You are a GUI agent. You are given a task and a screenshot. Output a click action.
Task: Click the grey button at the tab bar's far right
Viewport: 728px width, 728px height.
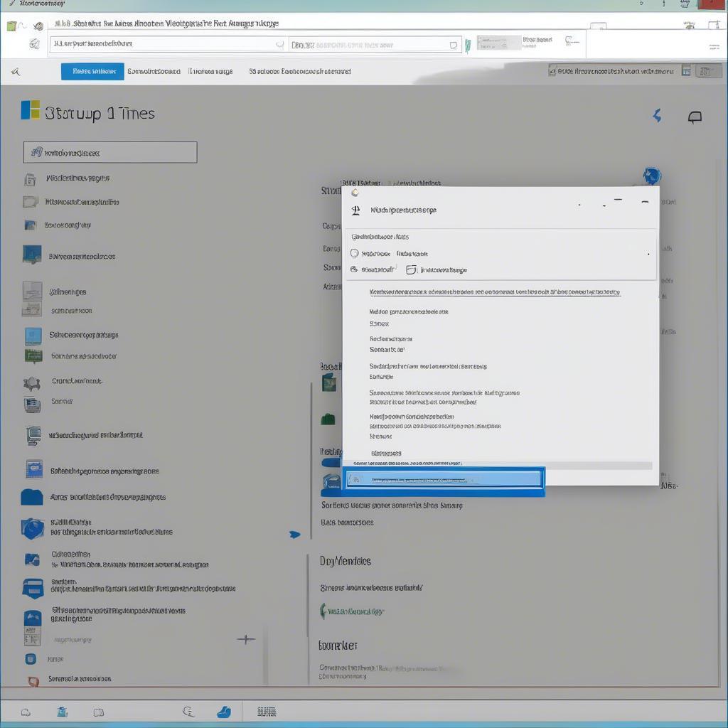coord(709,71)
